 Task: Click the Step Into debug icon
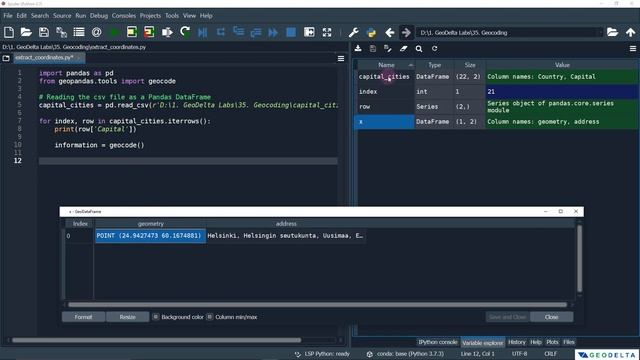(x=238, y=32)
